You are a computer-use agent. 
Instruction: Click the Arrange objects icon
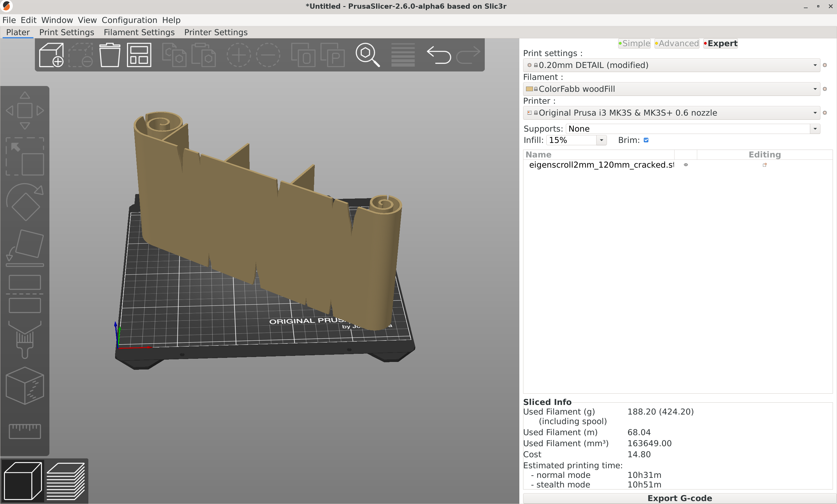pos(139,55)
